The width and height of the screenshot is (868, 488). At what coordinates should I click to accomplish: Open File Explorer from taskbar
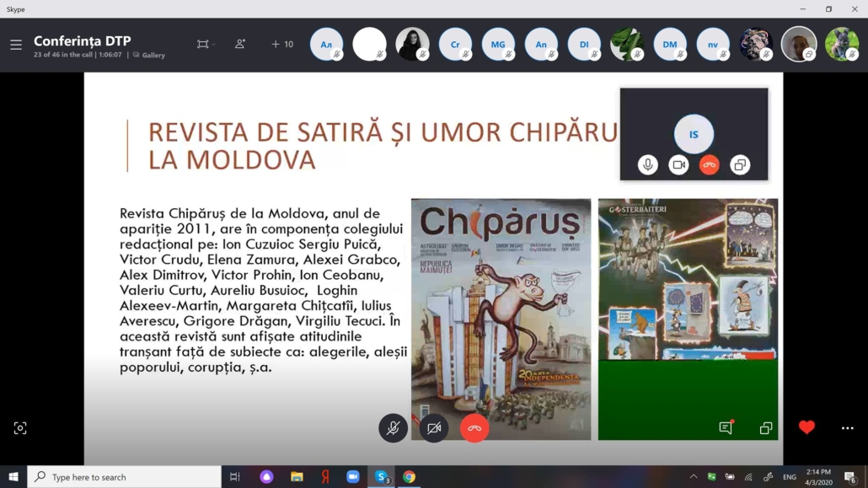(x=297, y=477)
